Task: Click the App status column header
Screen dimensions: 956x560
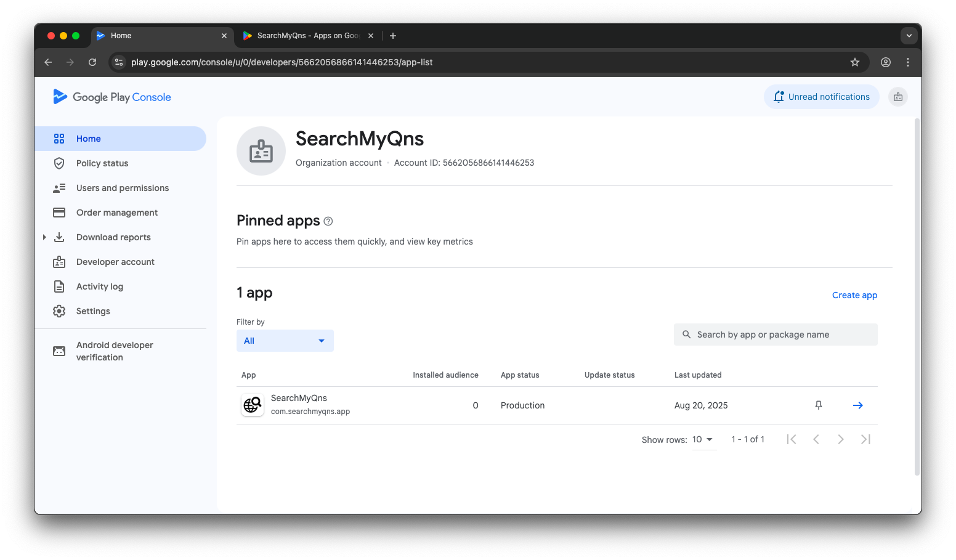Action: click(x=520, y=375)
